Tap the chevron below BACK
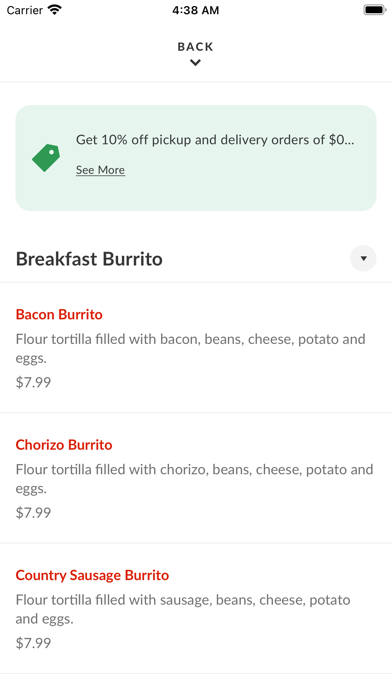Image resolution: width=392 pixels, height=696 pixels. (195, 63)
